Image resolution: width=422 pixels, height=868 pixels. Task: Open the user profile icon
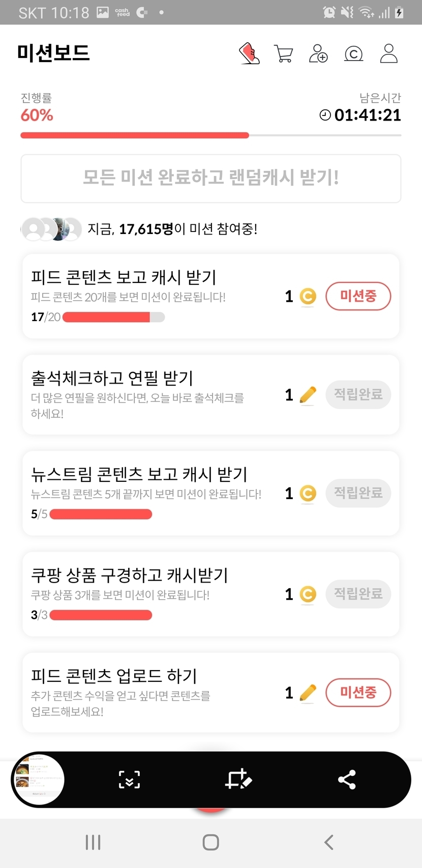389,53
